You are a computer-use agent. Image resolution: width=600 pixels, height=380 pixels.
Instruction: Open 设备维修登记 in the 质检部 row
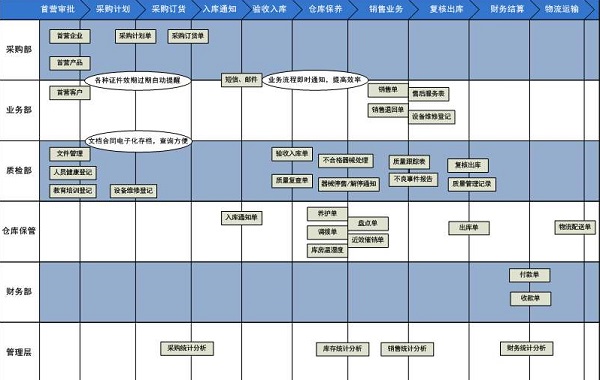coord(134,191)
